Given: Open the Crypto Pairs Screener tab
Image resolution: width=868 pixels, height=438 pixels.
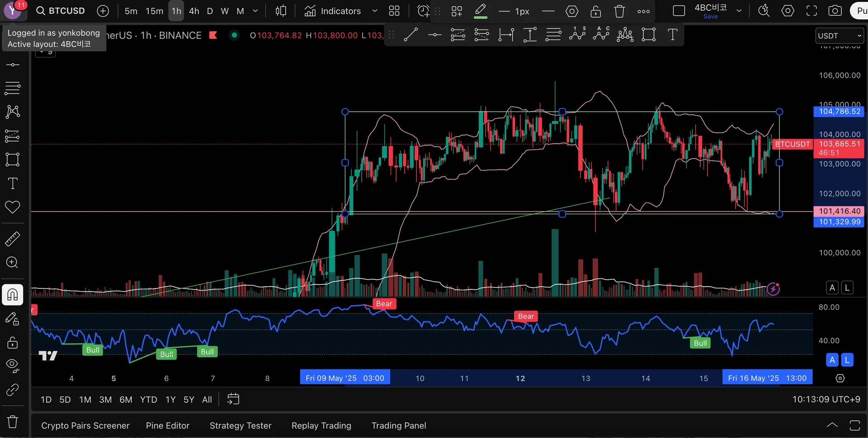Looking at the screenshot, I should pyautogui.click(x=85, y=425).
